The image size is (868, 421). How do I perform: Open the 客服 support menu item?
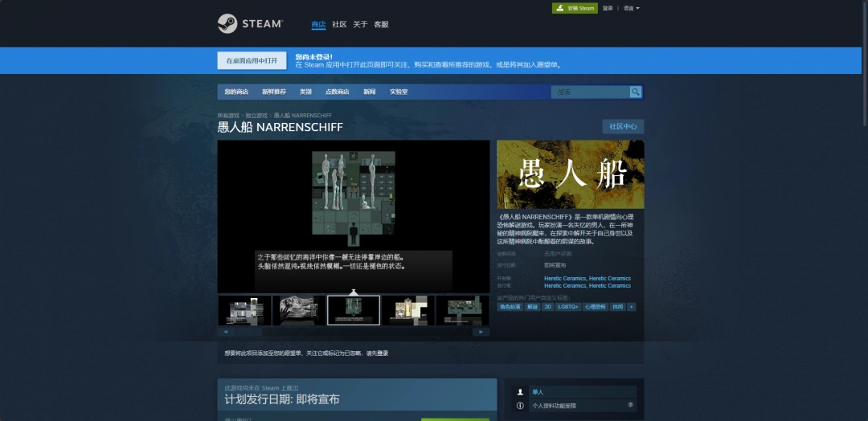coord(381,25)
